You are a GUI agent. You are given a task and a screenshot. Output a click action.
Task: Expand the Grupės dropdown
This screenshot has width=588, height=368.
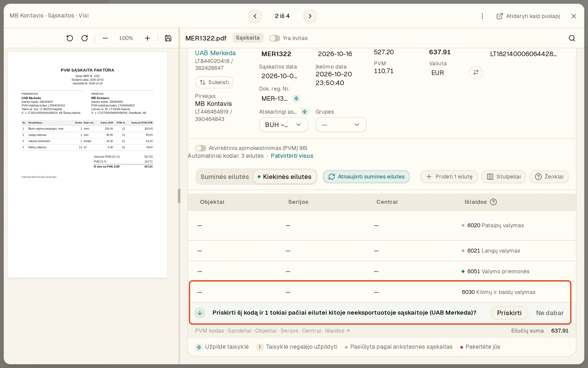click(341, 125)
